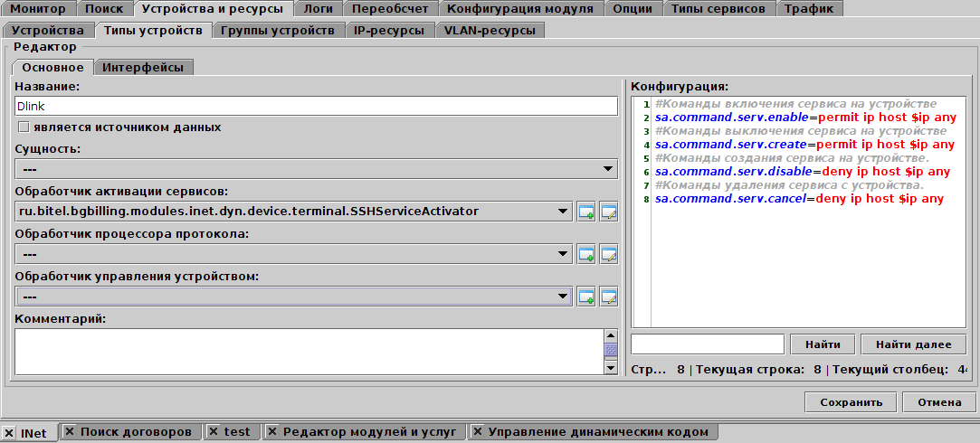
Task: Click edit icon beside protocol processor handler
Action: [608, 254]
